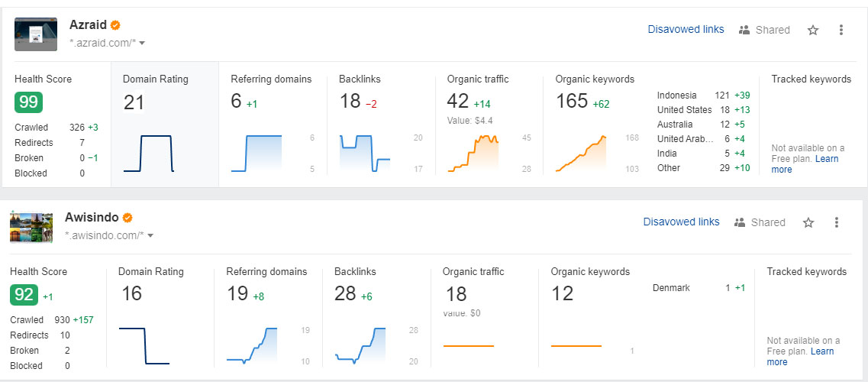Click Awisindo Crawled count 930
Screen dimensions: 868x382
pos(62,320)
